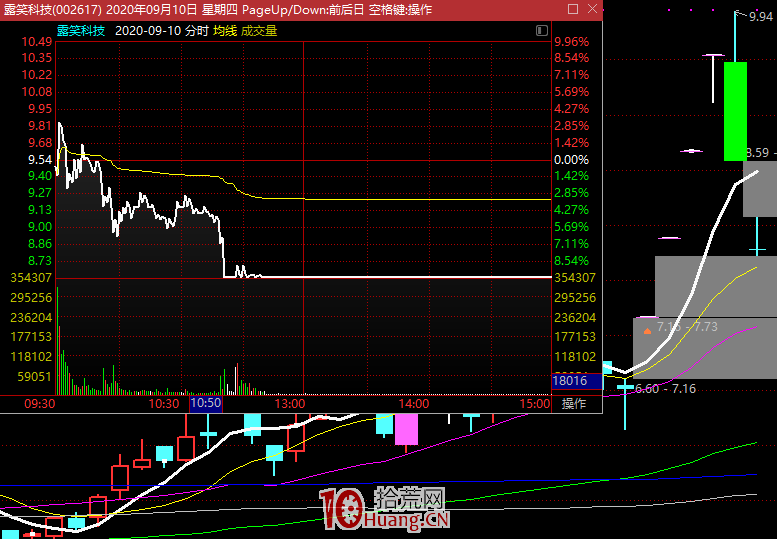The width and height of the screenshot is (777, 539).
Task: Close the intraday chart popup window
Action: coord(591,10)
